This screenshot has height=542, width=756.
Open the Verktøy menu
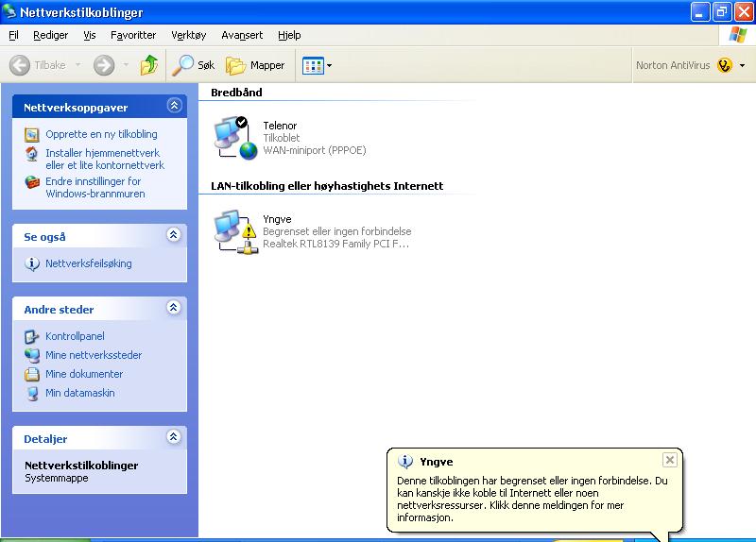pos(188,35)
